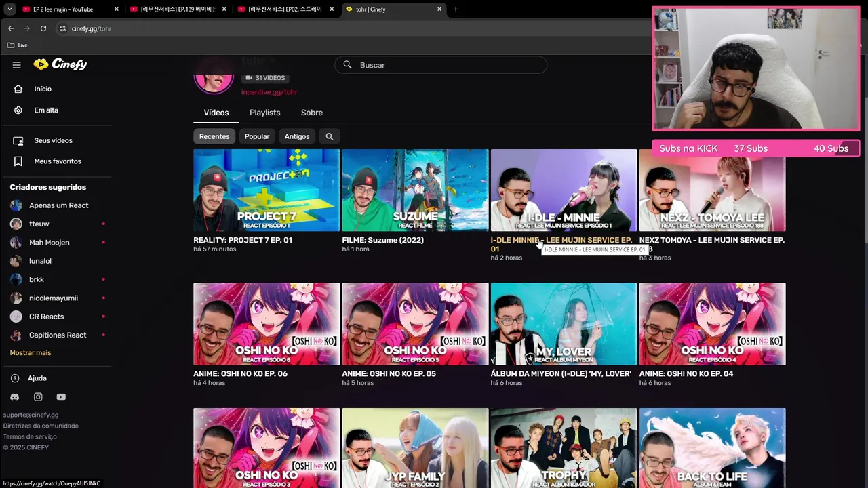
Task: Close the tohr | Cinefy browser tab
Action: tap(439, 9)
